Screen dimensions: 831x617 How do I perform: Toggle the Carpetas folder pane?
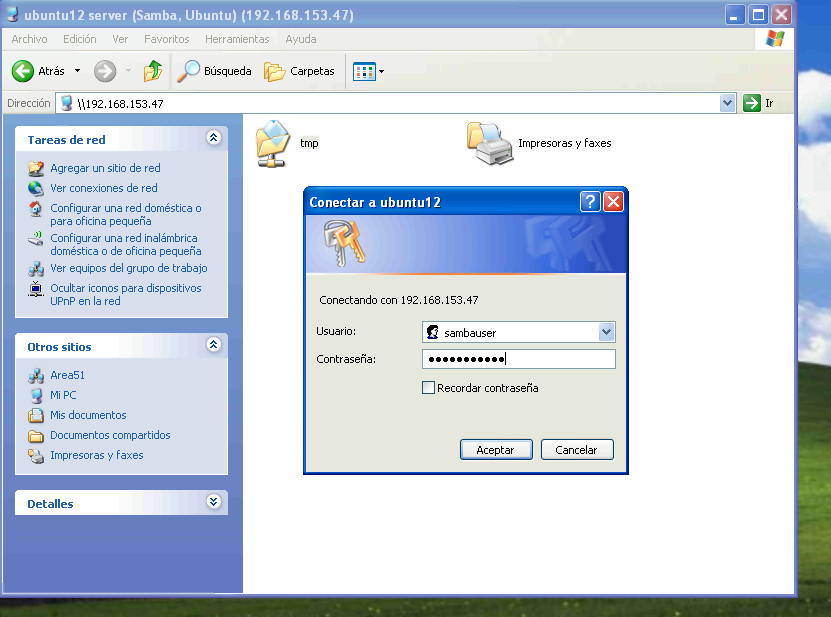[299, 71]
